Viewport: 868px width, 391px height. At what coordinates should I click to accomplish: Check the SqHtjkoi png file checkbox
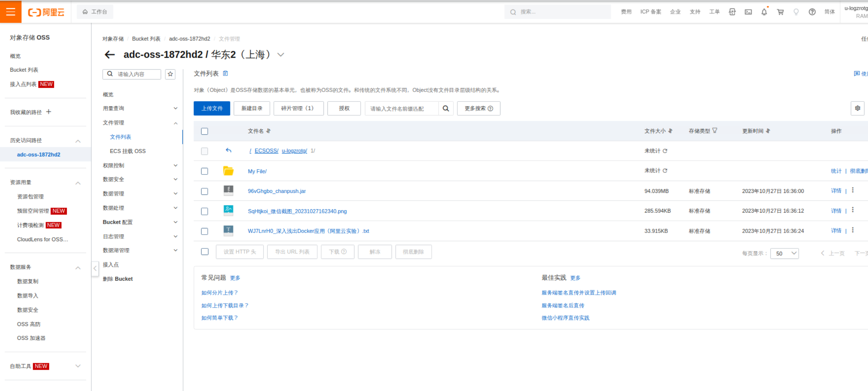(205, 212)
